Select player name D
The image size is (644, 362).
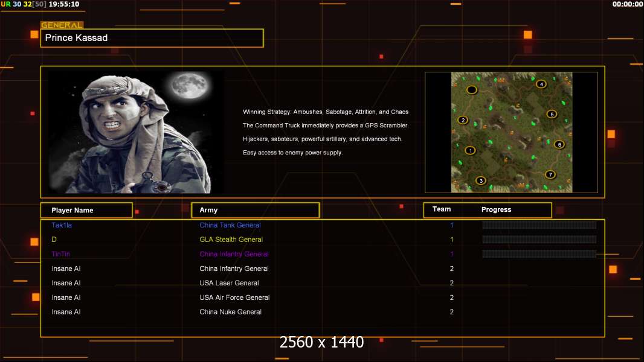point(54,240)
